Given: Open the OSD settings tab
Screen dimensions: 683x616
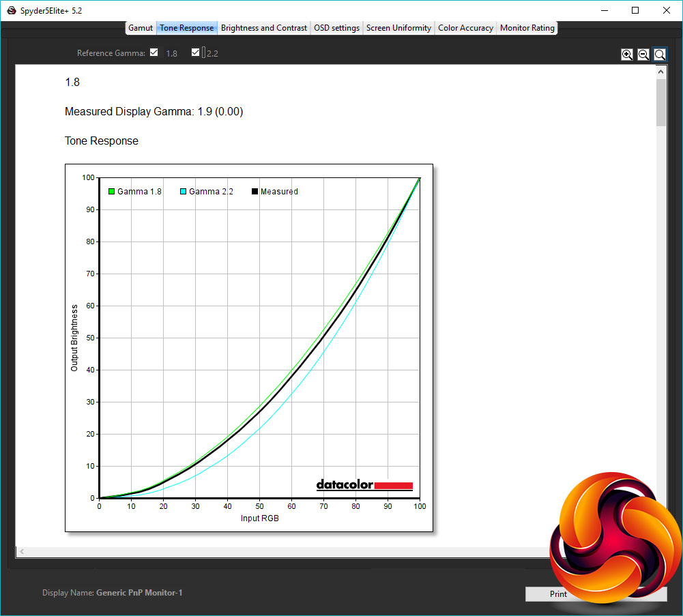Looking at the screenshot, I should [336, 28].
